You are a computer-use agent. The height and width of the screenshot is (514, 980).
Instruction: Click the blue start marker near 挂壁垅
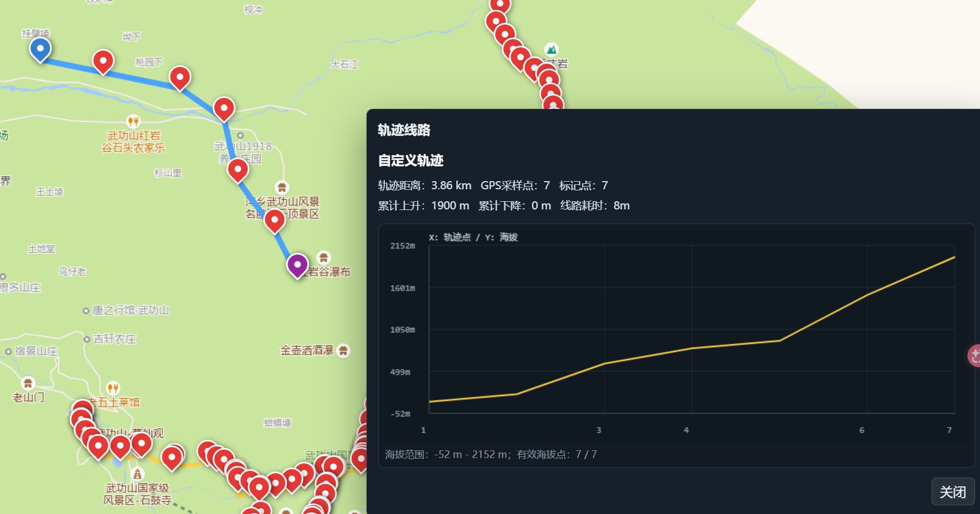click(40, 49)
